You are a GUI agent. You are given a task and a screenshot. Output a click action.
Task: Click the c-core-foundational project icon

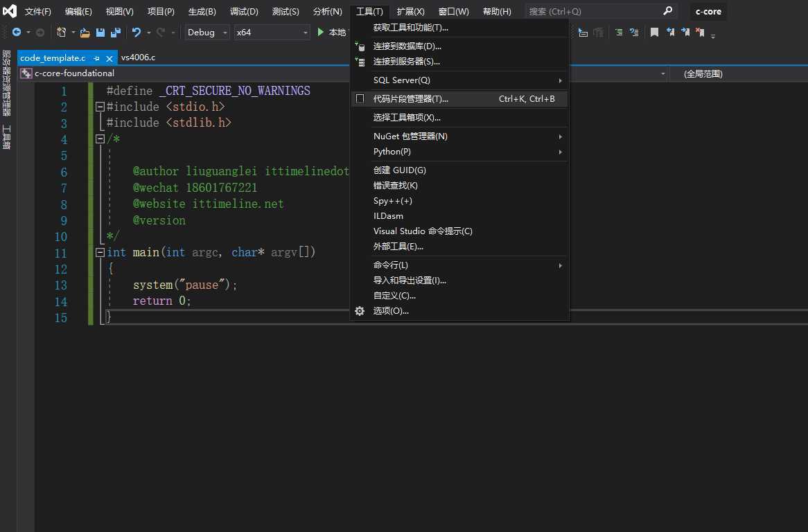pos(26,73)
